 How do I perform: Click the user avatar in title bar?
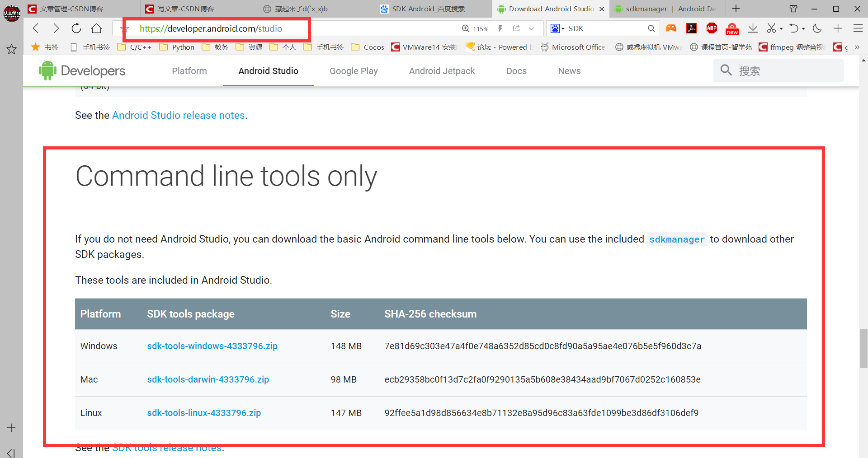coord(12,12)
